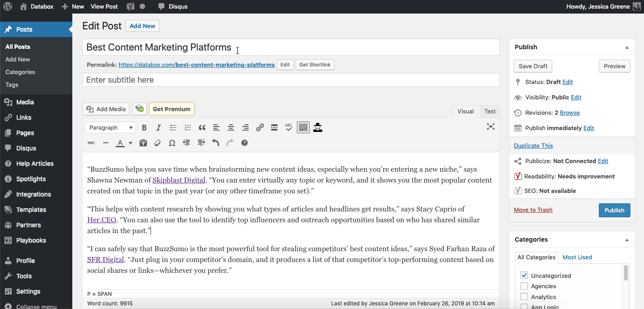This screenshot has width=644, height=309.
Task: Select the Most Used categories tab
Action: [577, 257]
